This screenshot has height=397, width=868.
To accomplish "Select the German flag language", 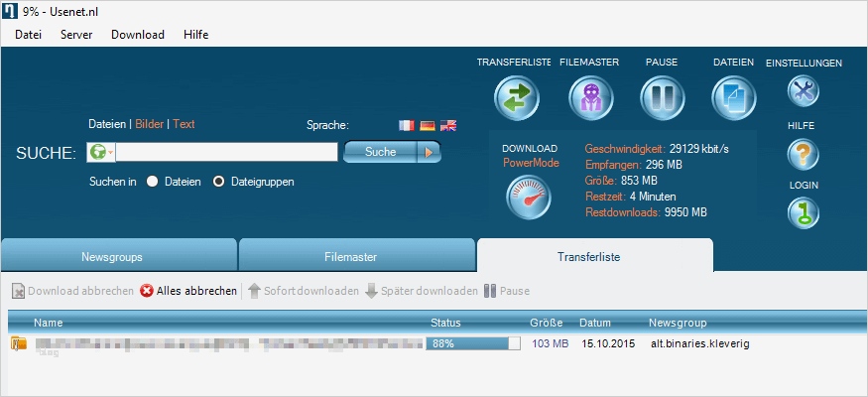I will point(428,126).
